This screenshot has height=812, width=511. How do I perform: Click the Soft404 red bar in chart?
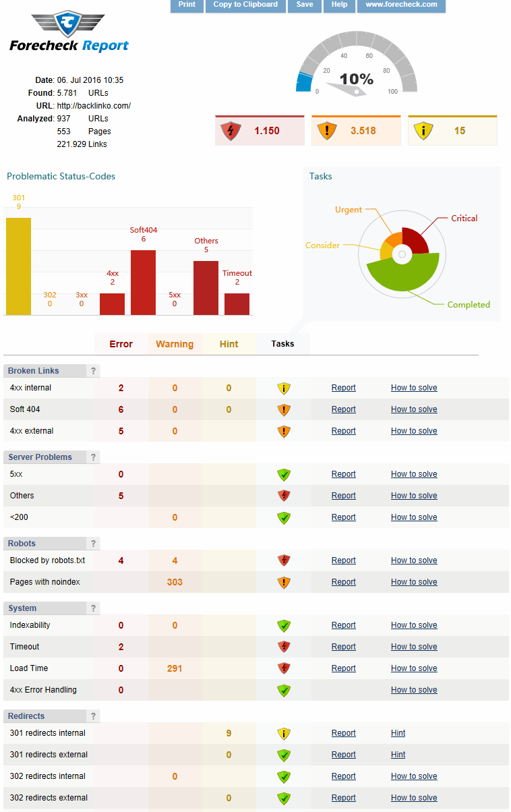(143, 283)
